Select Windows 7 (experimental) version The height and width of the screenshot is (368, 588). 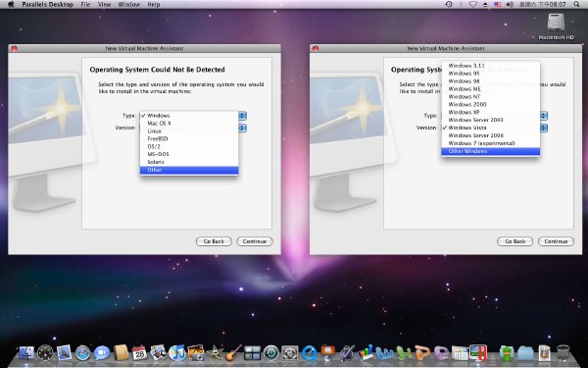491,143
